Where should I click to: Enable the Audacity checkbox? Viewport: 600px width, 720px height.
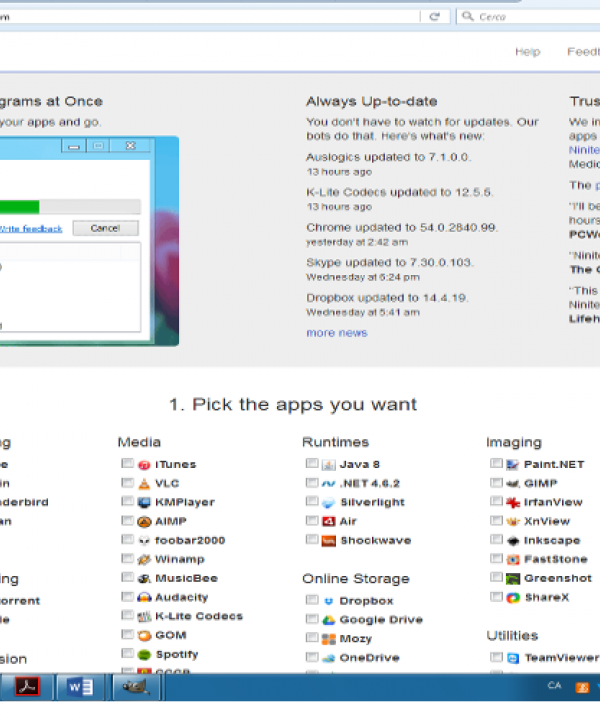point(127,597)
